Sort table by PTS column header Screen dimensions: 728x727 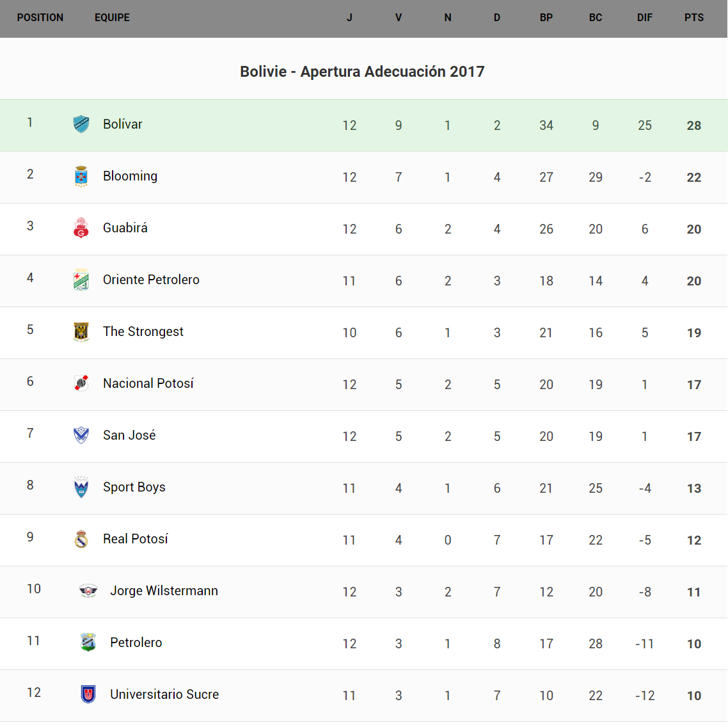click(x=694, y=18)
